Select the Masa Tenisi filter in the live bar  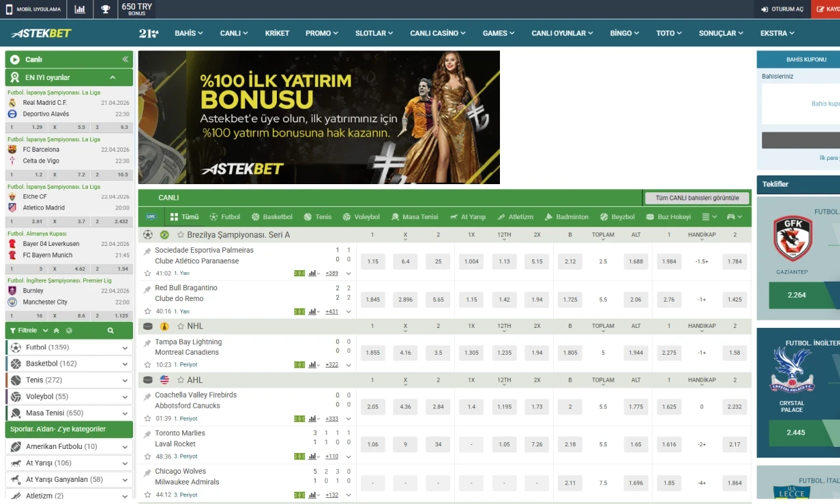point(414,217)
